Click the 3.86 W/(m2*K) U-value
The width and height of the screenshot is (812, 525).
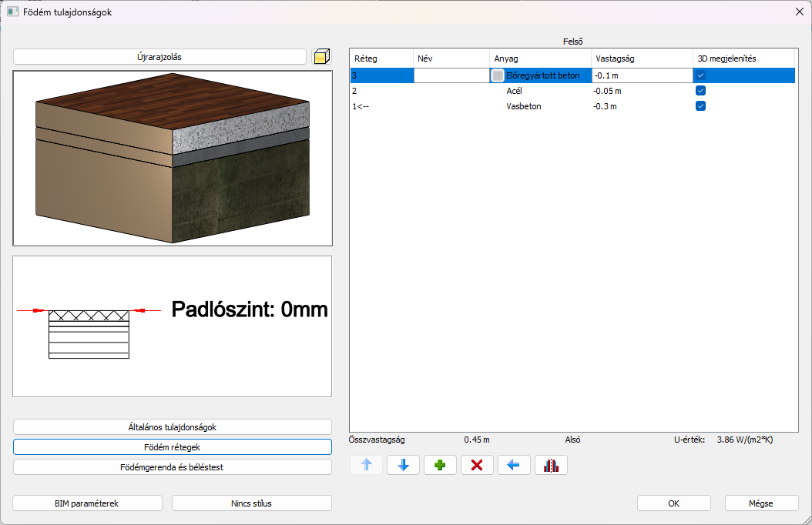click(745, 440)
